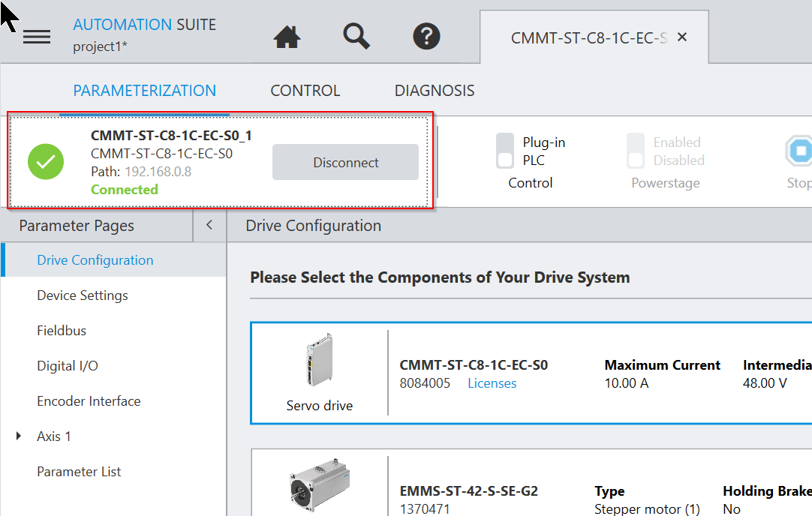Open the Licenses link
This screenshot has height=516, width=812.
click(x=492, y=383)
